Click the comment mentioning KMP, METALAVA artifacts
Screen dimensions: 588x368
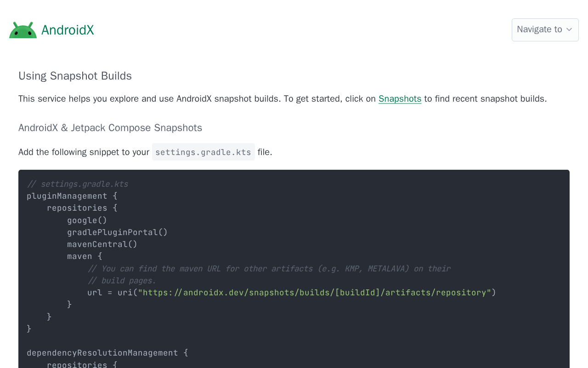pos(269,269)
